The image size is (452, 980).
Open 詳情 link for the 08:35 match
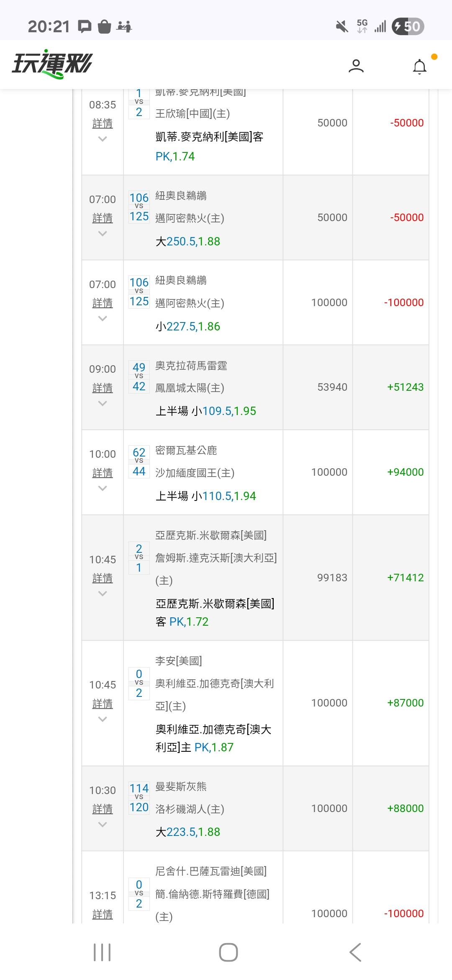coord(103,124)
